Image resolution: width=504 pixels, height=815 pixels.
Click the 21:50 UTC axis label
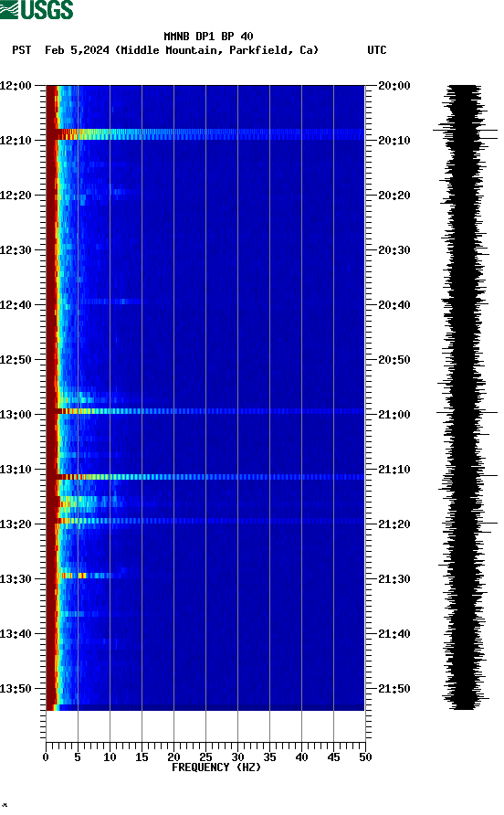click(x=394, y=689)
